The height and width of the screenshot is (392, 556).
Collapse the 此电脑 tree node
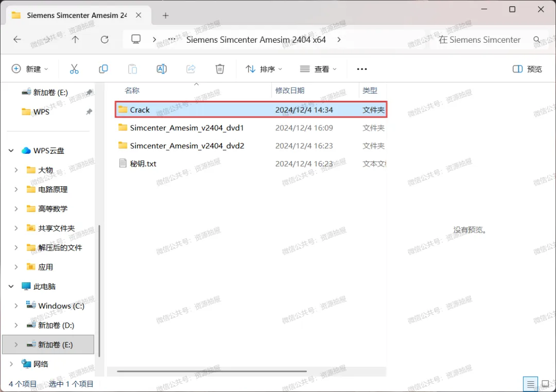pyautogui.click(x=11, y=287)
